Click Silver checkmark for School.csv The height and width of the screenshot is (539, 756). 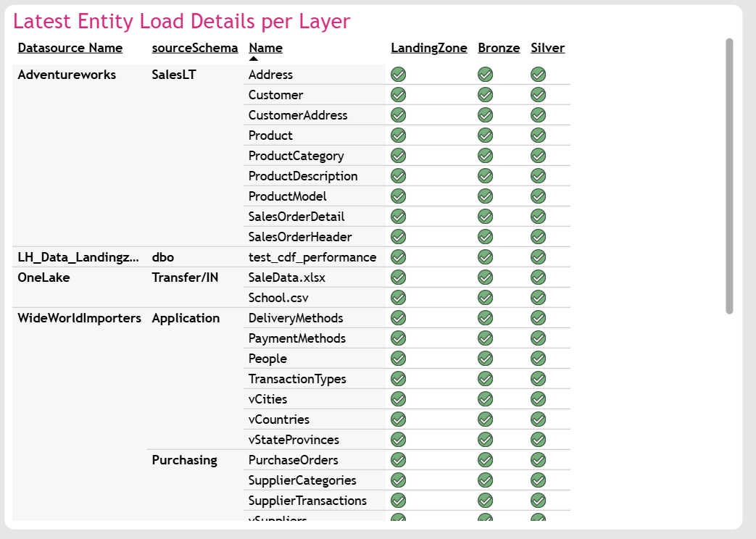click(x=538, y=298)
